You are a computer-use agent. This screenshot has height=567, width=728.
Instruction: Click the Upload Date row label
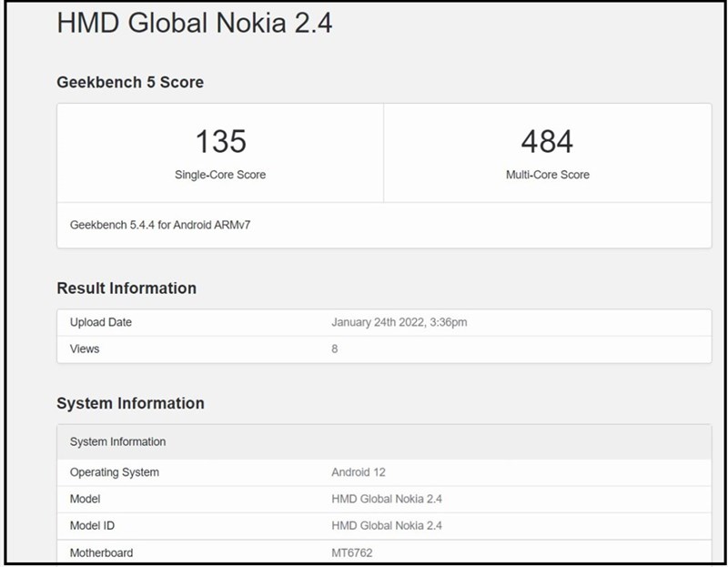tap(101, 322)
